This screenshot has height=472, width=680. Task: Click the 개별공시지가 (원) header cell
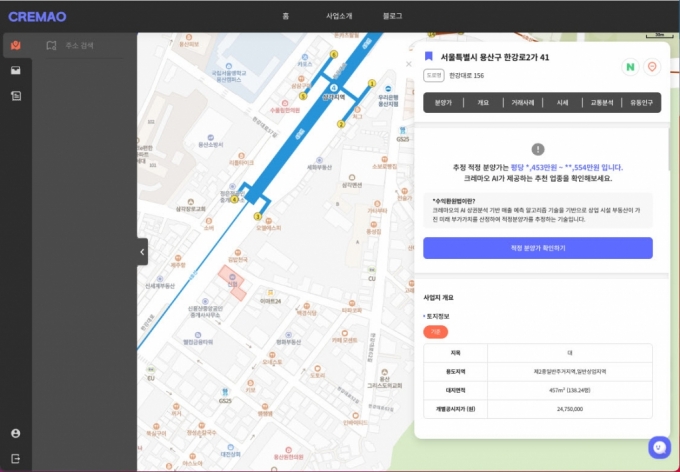455,409
